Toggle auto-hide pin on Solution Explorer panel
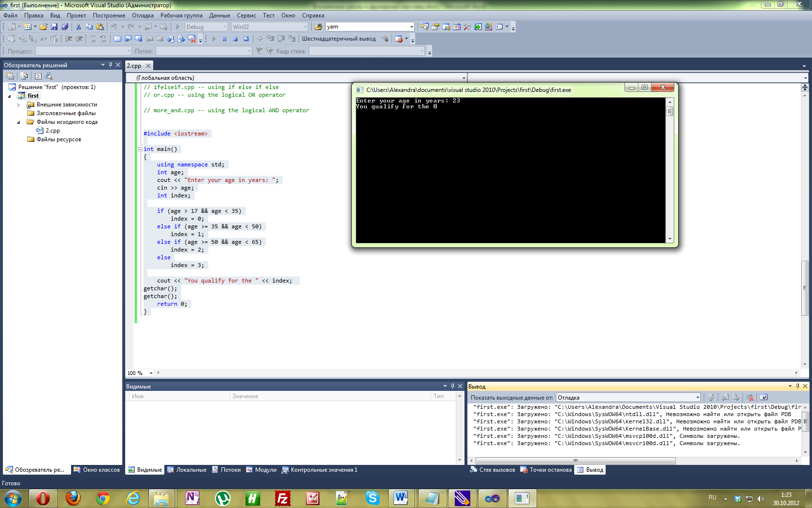 coord(110,65)
